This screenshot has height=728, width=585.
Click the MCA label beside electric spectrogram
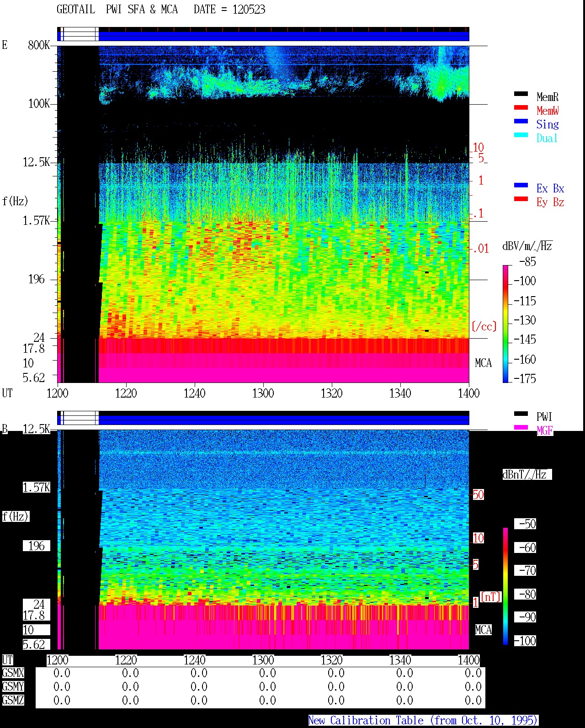pos(483,363)
